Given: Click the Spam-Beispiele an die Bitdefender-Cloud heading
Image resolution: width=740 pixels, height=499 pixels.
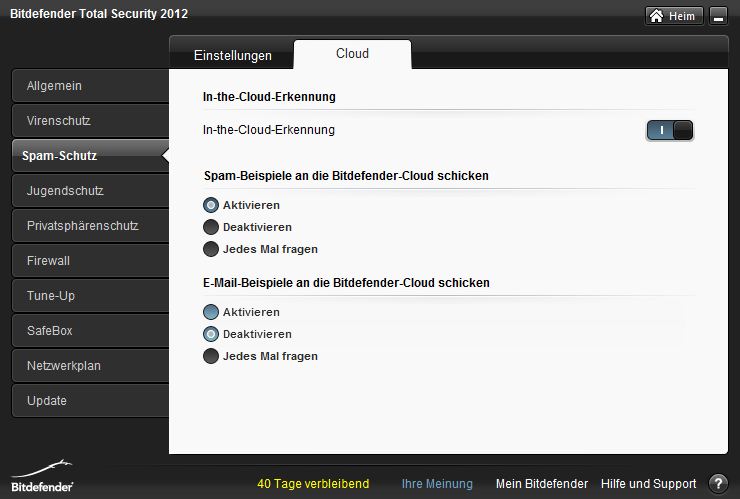Looking at the screenshot, I should pyautogui.click(x=346, y=176).
